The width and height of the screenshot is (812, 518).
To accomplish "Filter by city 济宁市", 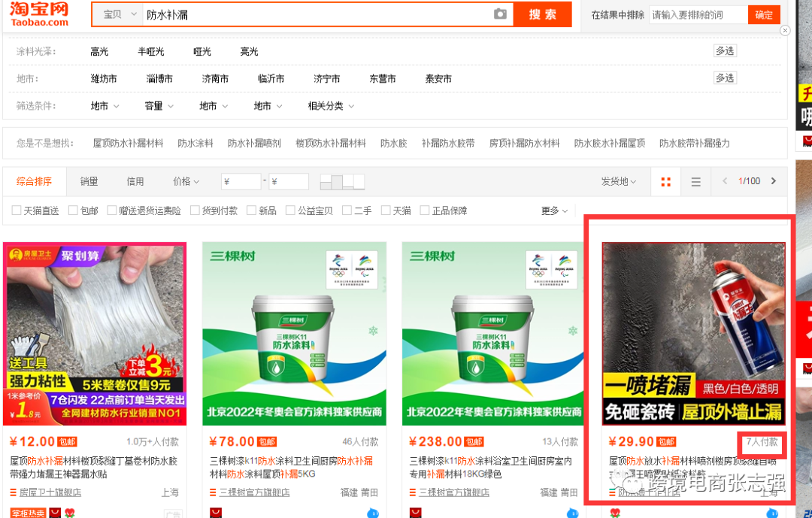I will (x=327, y=79).
